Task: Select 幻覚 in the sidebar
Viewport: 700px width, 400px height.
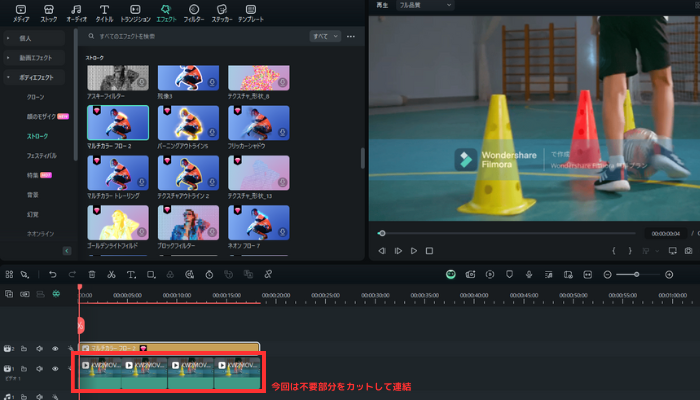Action: [x=33, y=215]
